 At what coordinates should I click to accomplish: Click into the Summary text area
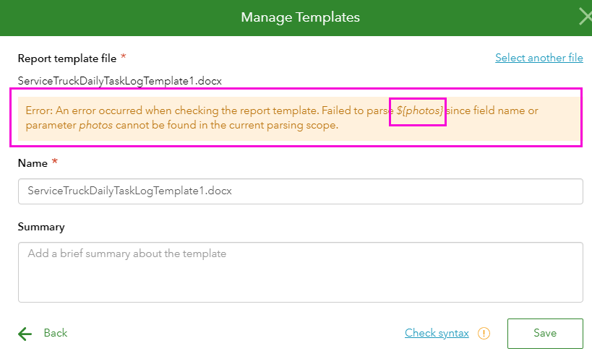coord(300,272)
